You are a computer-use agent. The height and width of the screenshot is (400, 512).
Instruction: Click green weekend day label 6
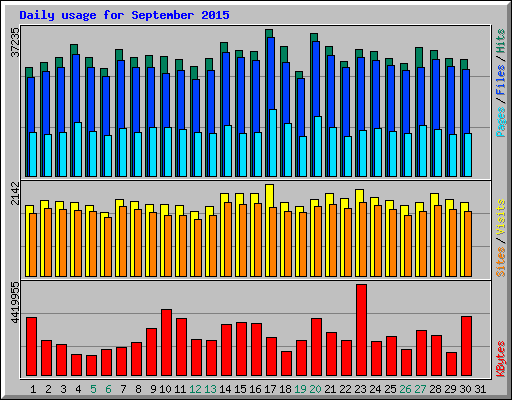[x=108, y=389]
